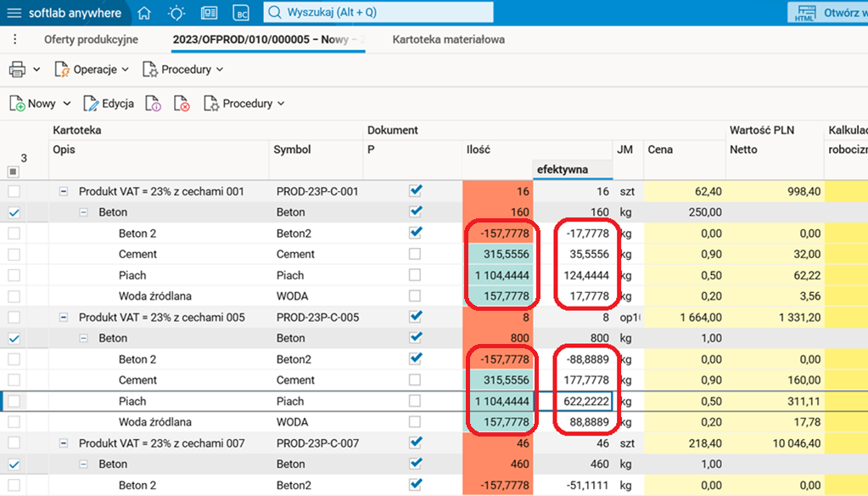This screenshot has height=496, width=868.
Task: Switch to the Kartoteka materiałowa tab
Action: 448,40
